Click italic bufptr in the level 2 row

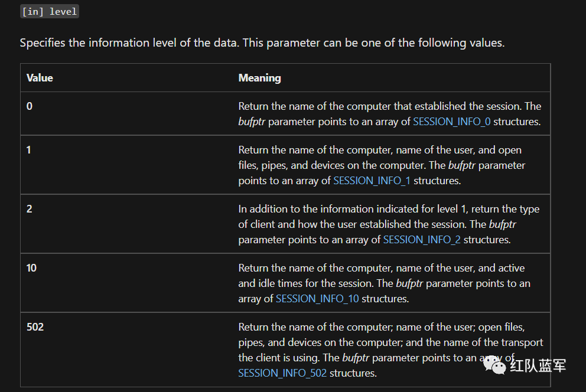502,224
